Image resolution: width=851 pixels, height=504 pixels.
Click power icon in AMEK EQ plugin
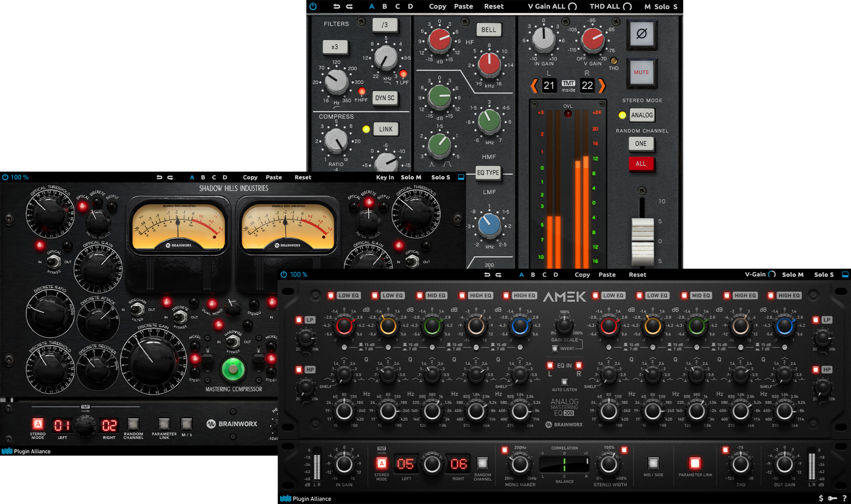[284, 274]
